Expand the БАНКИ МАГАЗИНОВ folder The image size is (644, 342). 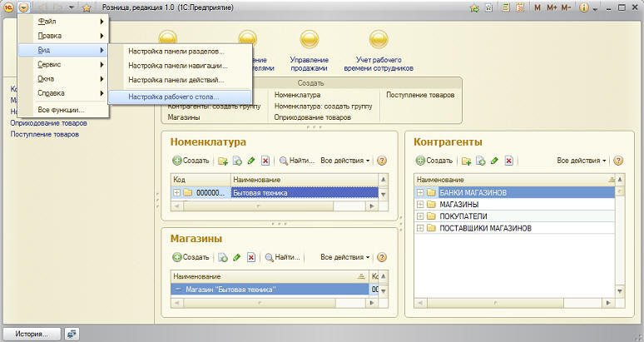tap(420, 192)
